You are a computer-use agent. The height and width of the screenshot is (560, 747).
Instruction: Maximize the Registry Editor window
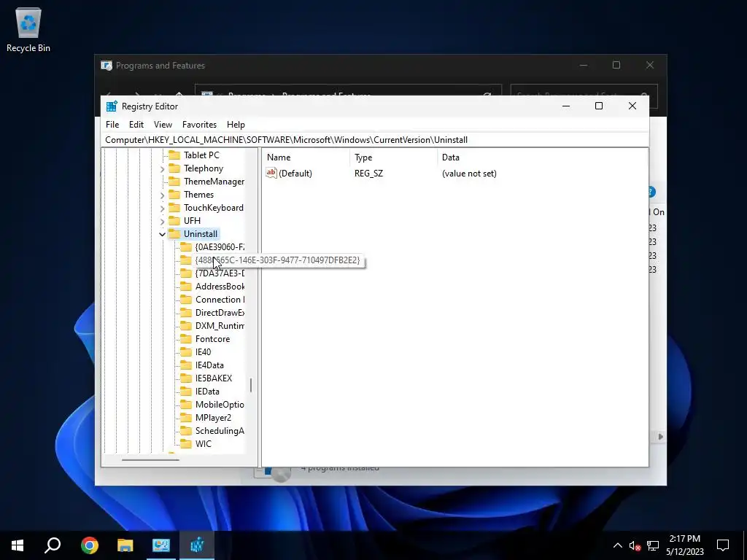coord(599,106)
